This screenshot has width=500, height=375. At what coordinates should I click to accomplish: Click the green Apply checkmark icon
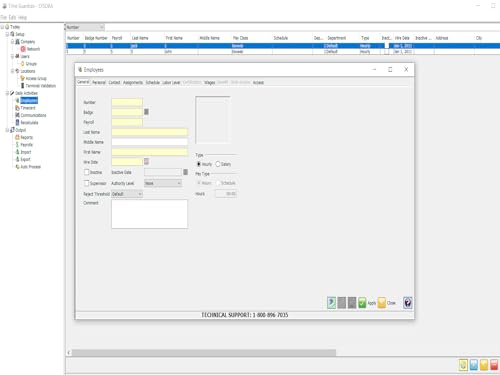362,303
